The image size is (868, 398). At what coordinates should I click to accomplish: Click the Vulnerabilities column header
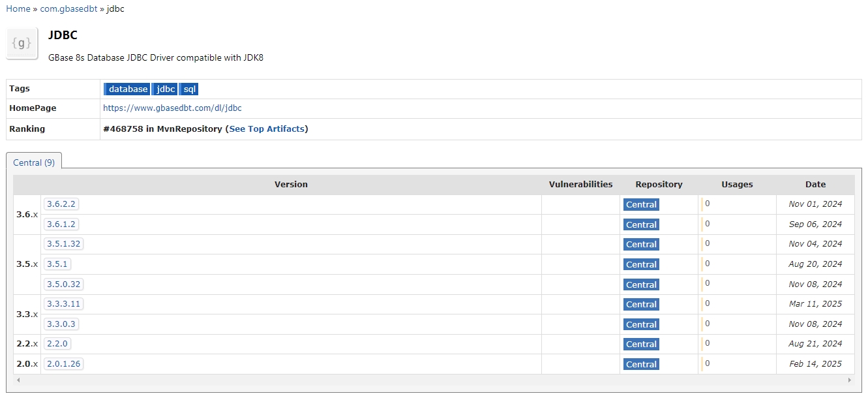580,185
